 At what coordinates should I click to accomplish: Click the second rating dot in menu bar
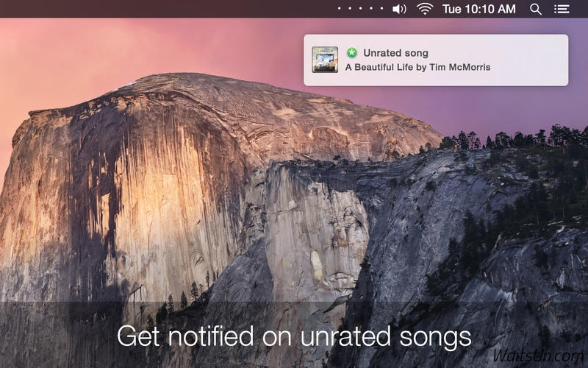pos(349,9)
